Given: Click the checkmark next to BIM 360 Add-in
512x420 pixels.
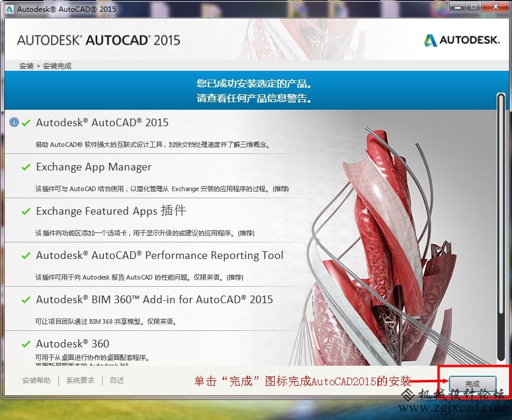Looking at the screenshot, I should tap(26, 300).
